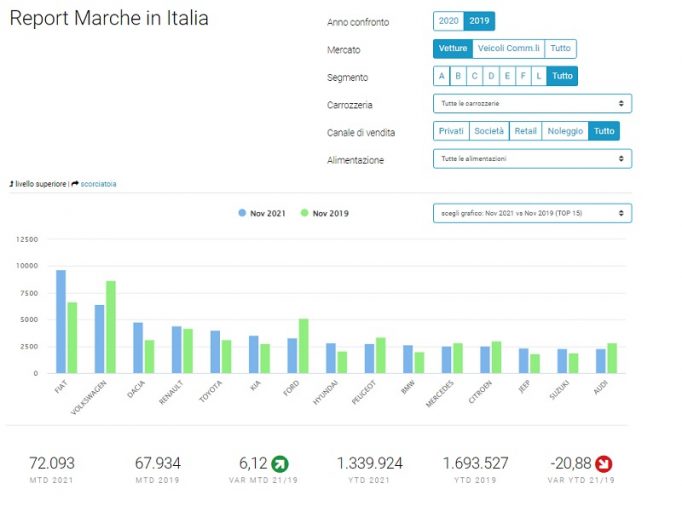Choose Veicoli Comm.li market option
Image resolution: width=682 pixels, height=512 pixels.
coord(508,48)
